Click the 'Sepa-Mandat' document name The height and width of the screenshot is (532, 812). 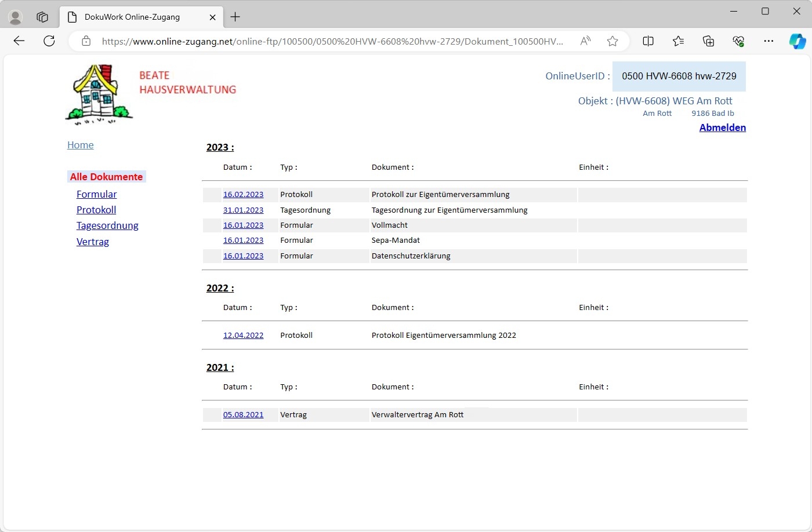(396, 240)
